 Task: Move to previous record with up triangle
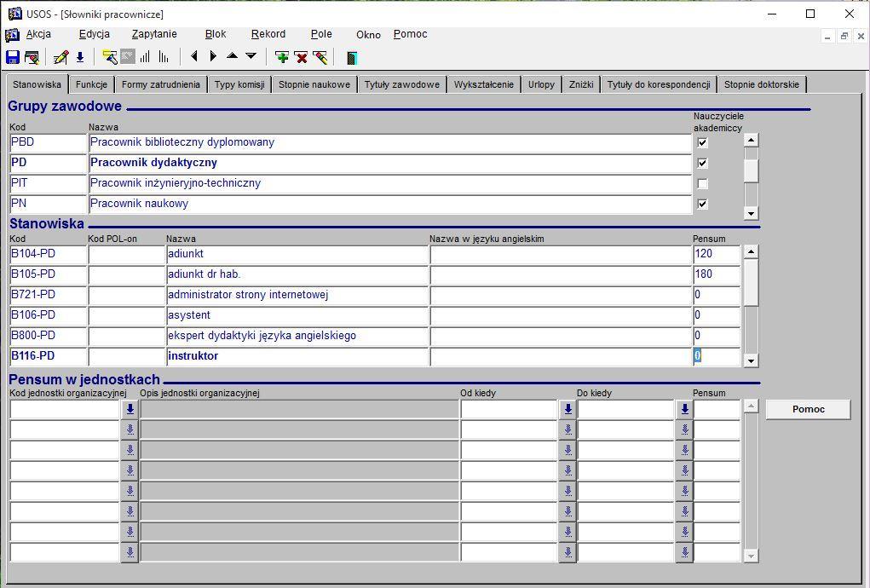pyautogui.click(x=232, y=55)
